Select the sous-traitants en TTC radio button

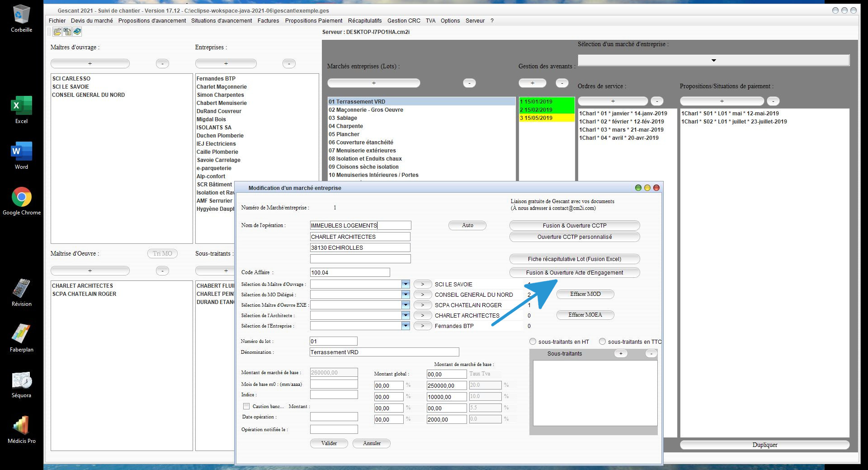pyautogui.click(x=602, y=342)
